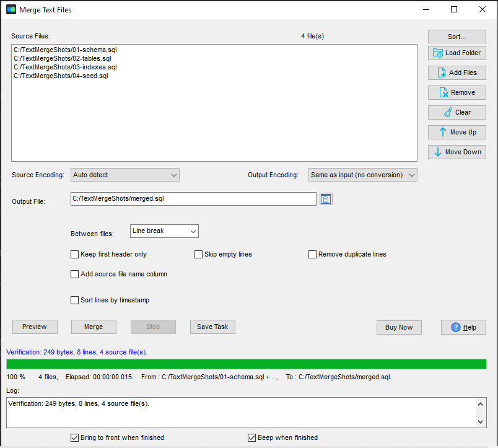Click the log scrollbar down arrow

pos(480,422)
